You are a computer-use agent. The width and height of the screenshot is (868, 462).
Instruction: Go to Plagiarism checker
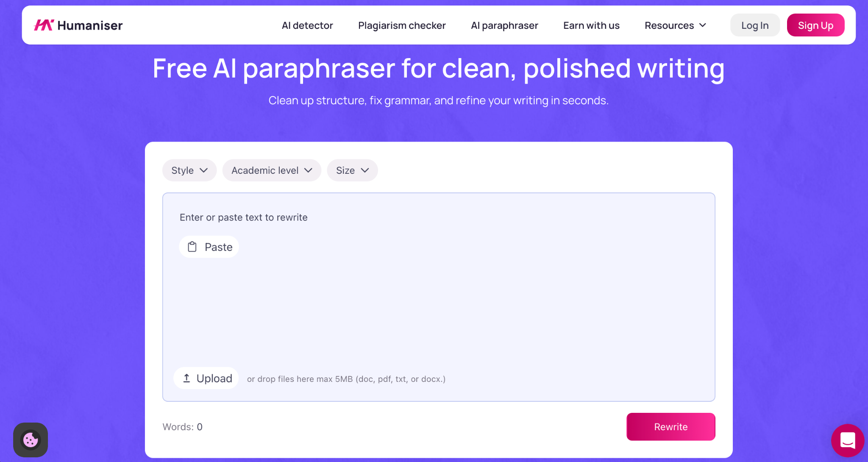pos(402,25)
